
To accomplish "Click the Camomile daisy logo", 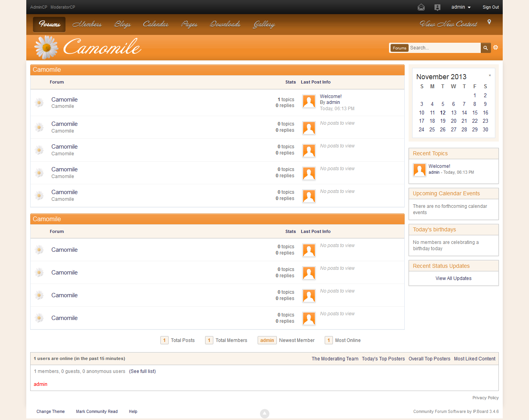I will (87, 47).
